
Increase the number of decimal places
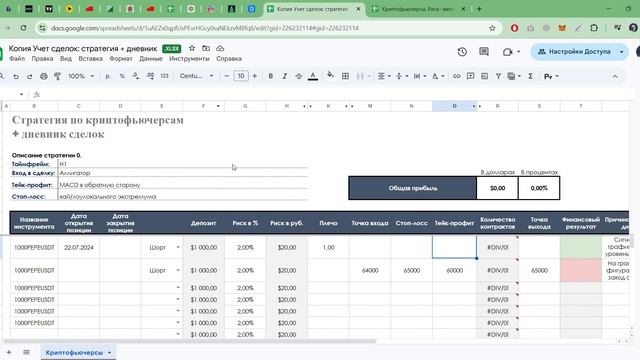pyautogui.click(x=150, y=76)
